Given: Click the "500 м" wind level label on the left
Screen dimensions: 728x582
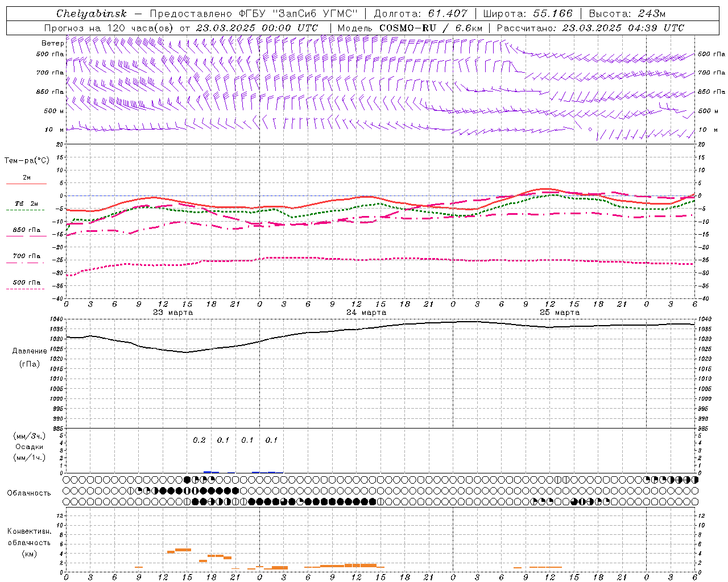Looking at the screenshot, I should [x=54, y=111].
